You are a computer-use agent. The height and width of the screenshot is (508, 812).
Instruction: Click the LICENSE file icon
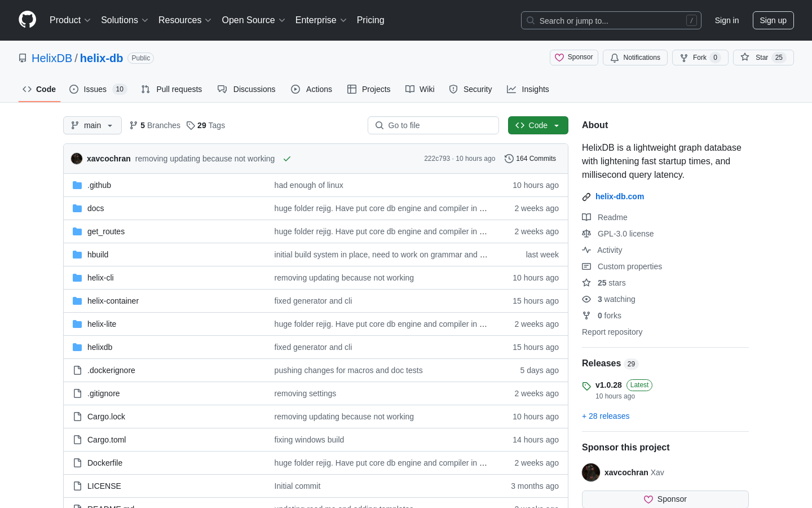(77, 486)
